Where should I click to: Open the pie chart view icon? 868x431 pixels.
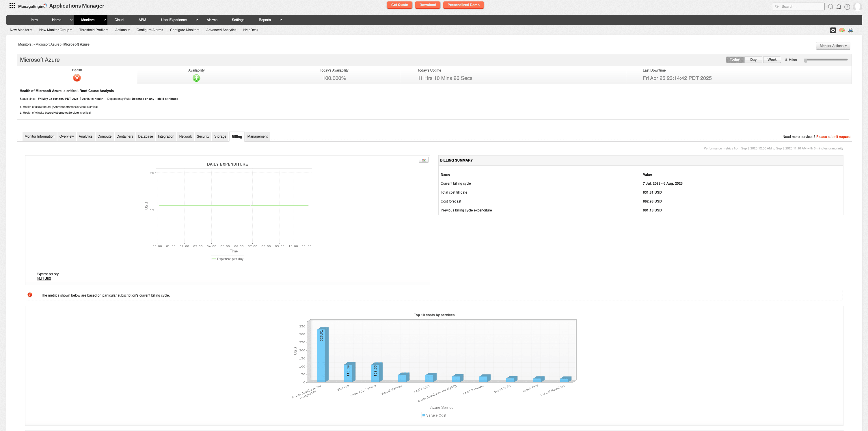pyautogui.click(x=841, y=30)
